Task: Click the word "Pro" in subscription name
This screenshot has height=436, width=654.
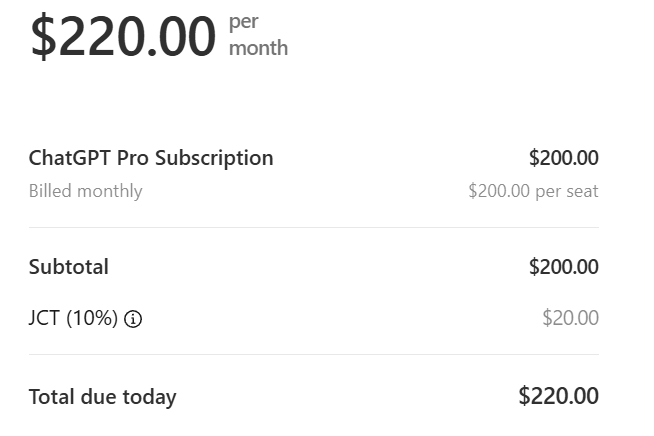Action: click(134, 158)
